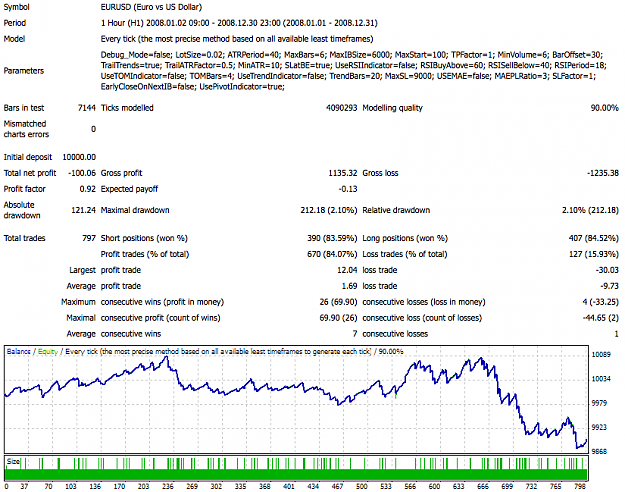Click the x-axis tick label 500
The image size is (625, 492).
click(x=362, y=486)
